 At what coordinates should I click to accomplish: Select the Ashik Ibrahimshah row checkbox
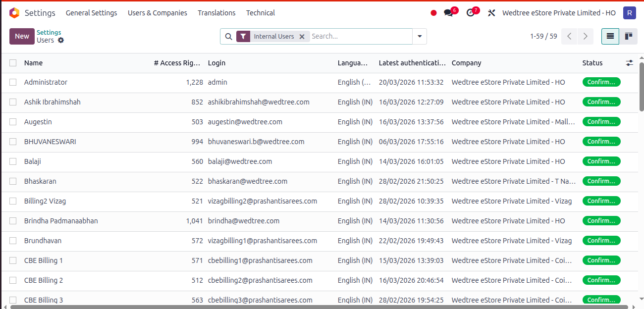click(13, 102)
